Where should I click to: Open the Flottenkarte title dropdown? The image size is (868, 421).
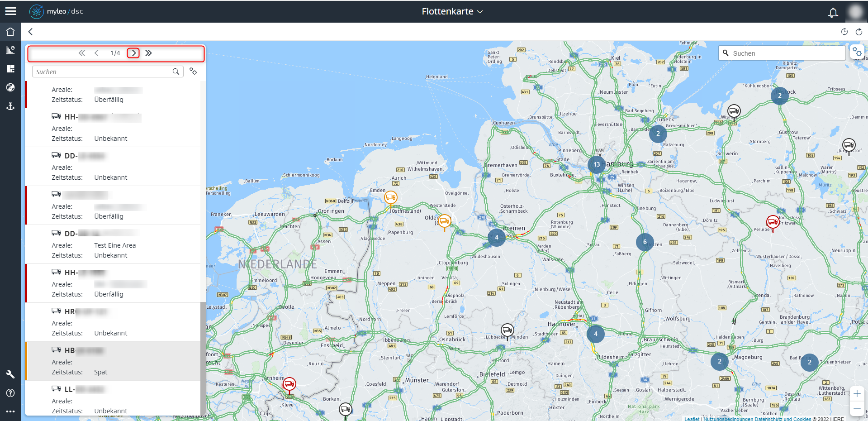click(452, 11)
